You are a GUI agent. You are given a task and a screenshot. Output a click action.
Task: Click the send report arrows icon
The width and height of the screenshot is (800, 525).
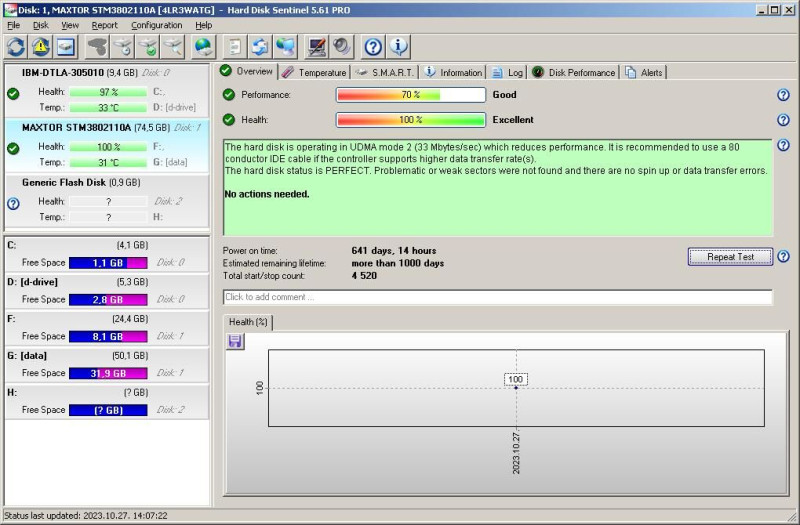point(260,47)
